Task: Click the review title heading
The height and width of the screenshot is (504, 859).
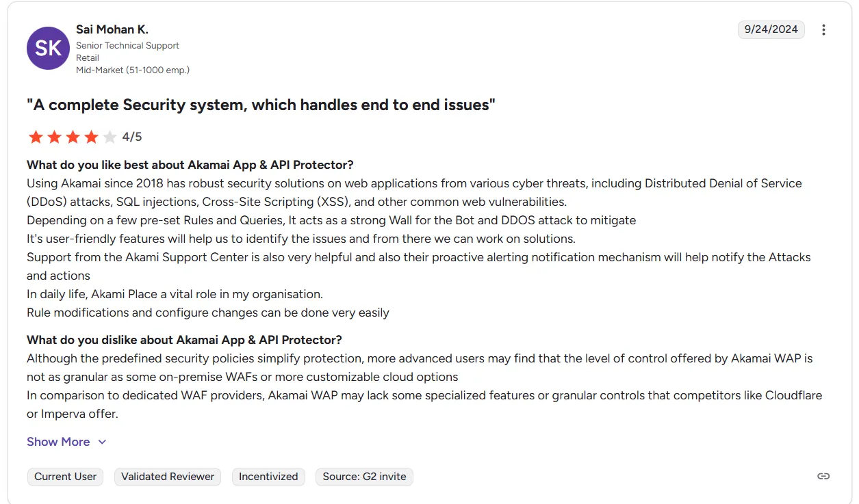Action: (260, 105)
